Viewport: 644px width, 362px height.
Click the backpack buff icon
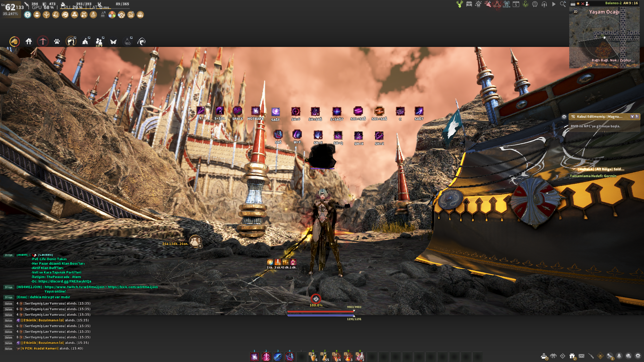(x=37, y=15)
